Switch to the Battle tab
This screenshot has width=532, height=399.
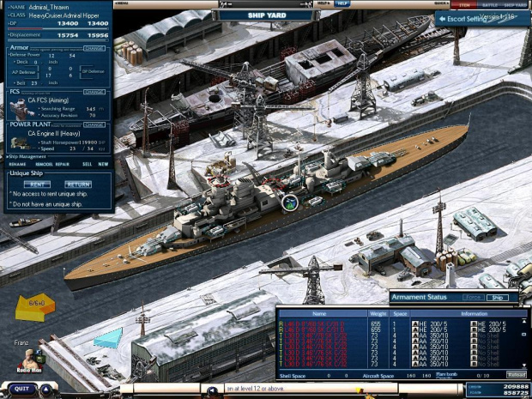[x=489, y=4]
